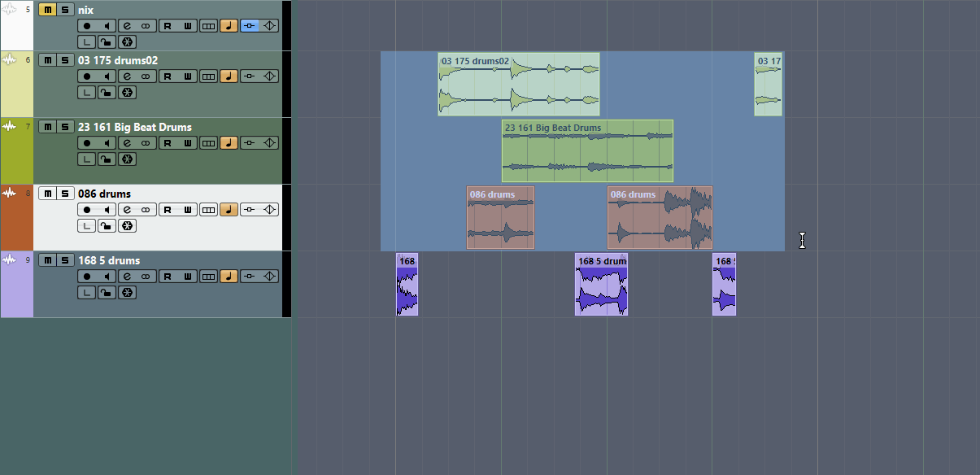Freeze the nix track with snowflake icon

(128, 42)
